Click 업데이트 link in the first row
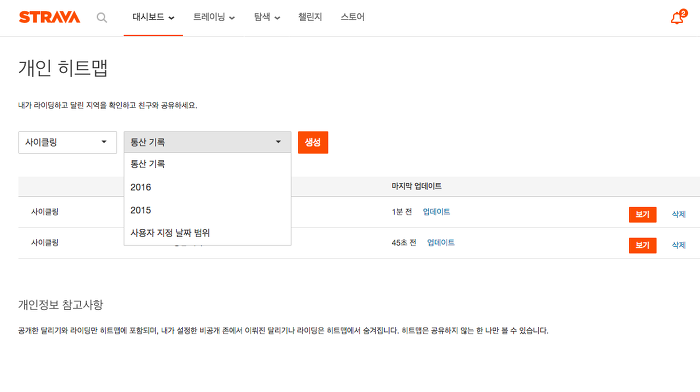 click(x=436, y=212)
